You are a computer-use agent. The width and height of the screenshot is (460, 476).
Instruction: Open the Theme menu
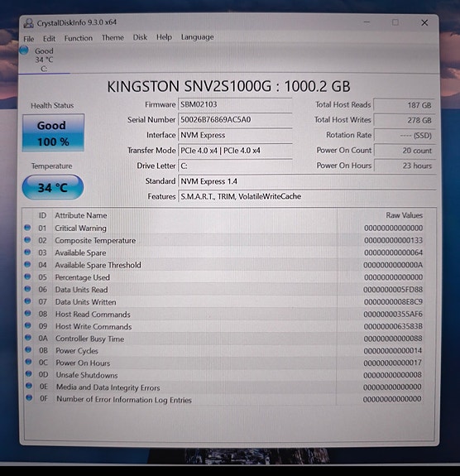113,37
